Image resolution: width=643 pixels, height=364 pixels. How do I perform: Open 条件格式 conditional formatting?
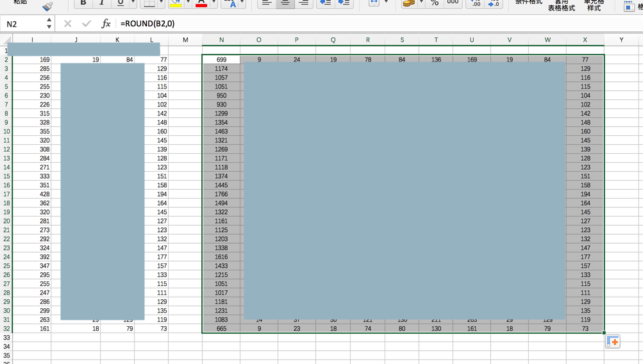coord(529,2)
